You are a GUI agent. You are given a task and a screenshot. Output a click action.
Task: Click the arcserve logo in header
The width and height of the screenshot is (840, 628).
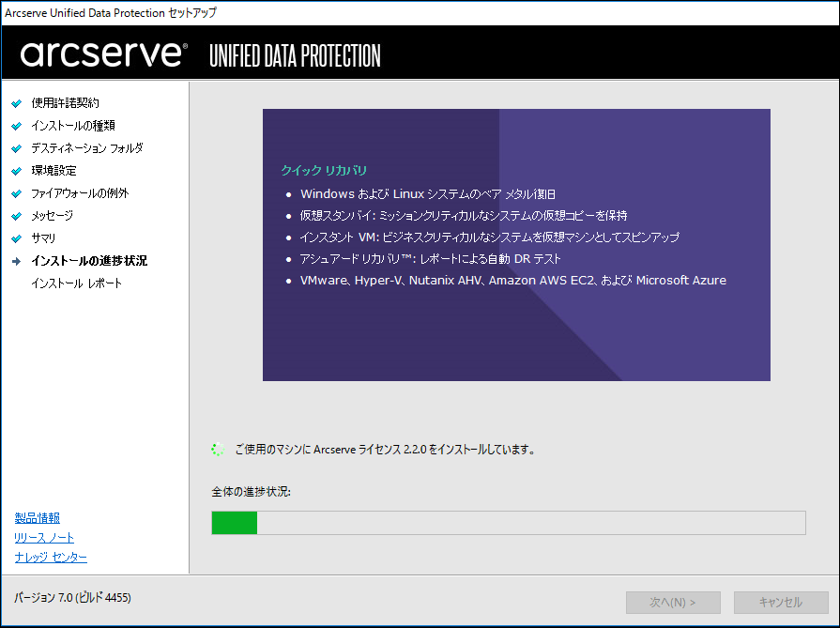point(104,54)
